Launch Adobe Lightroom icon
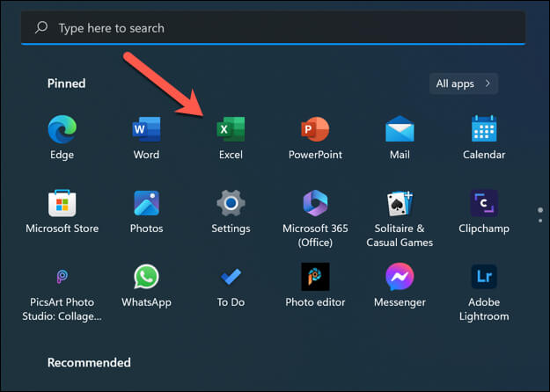The height and width of the screenshot is (392, 550). 484,277
